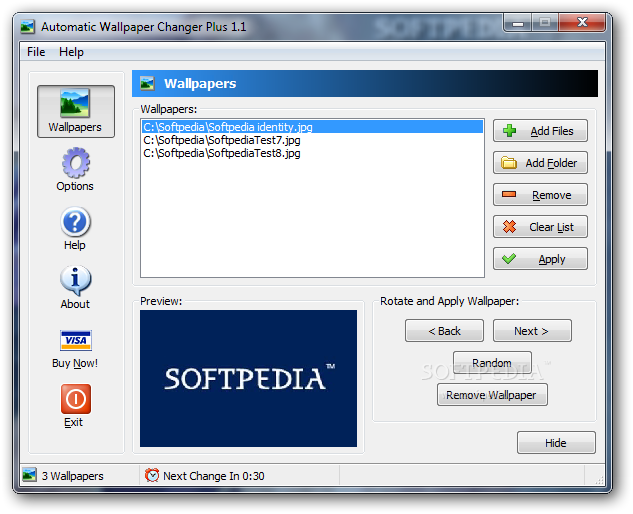
Task: Click the Add Files button
Action: [540, 131]
